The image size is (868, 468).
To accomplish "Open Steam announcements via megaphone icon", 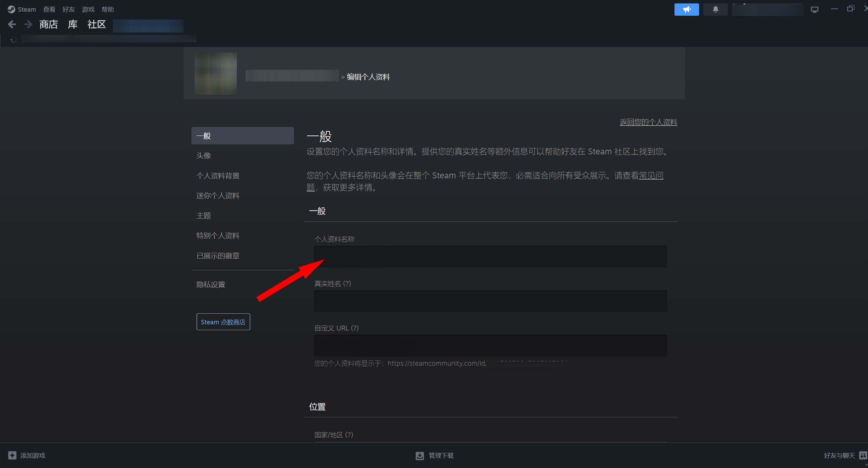I will pos(686,9).
